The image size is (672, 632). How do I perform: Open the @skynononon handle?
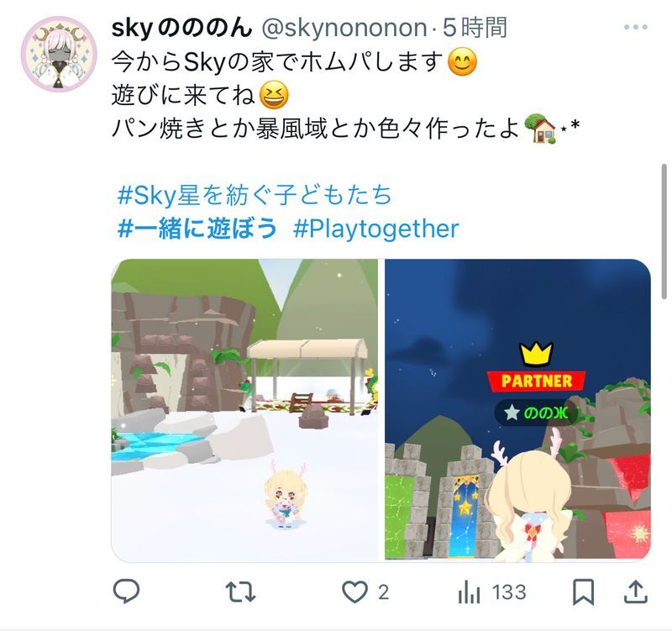344,28
